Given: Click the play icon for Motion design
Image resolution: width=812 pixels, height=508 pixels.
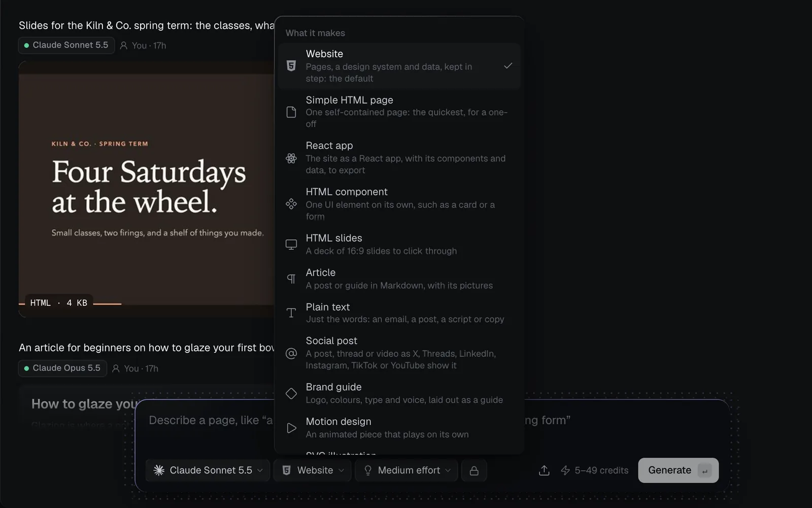Looking at the screenshot, I should [x=291, y=428].
